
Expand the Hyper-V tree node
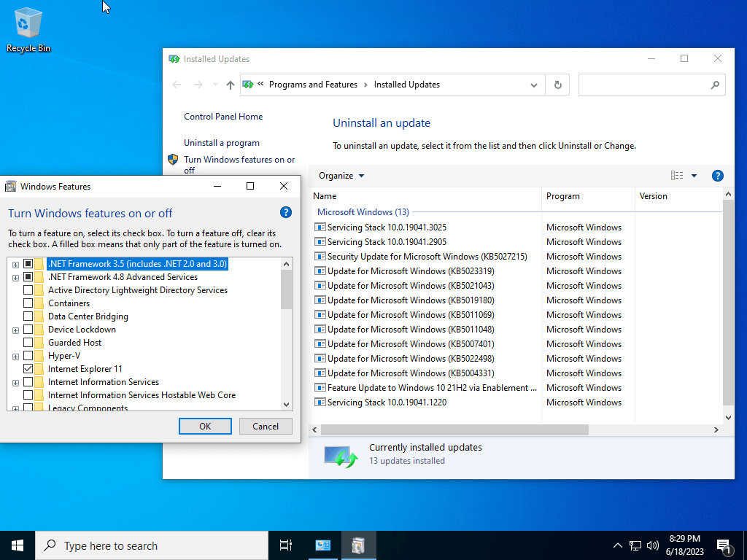(x=16, y=356)
